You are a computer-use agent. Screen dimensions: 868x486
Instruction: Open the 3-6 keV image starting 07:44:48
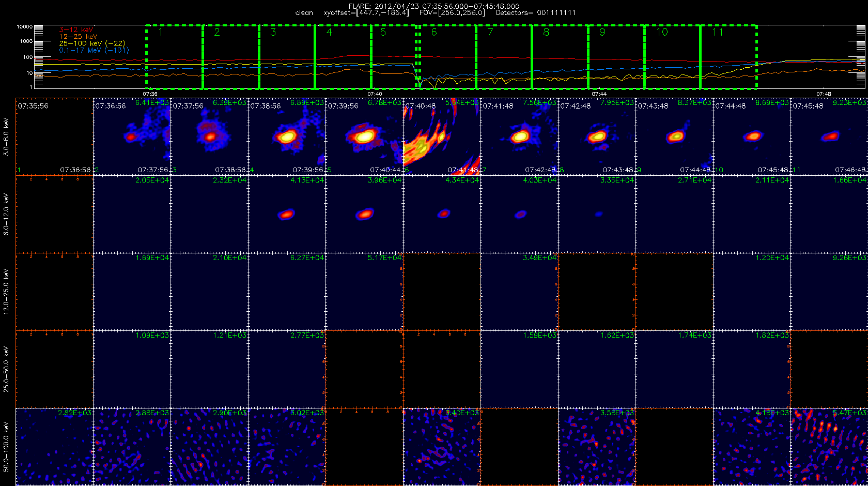click(x=752, y=136)
